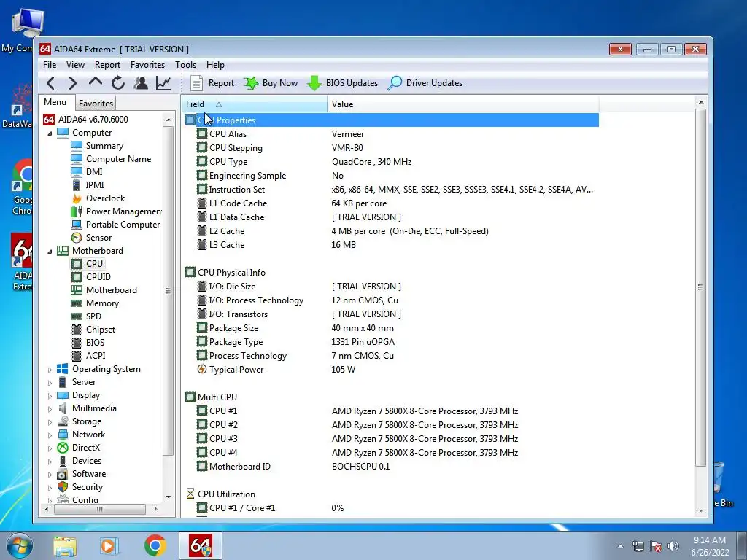Switch to the Menu tab in sidebar

pos(55,102)
